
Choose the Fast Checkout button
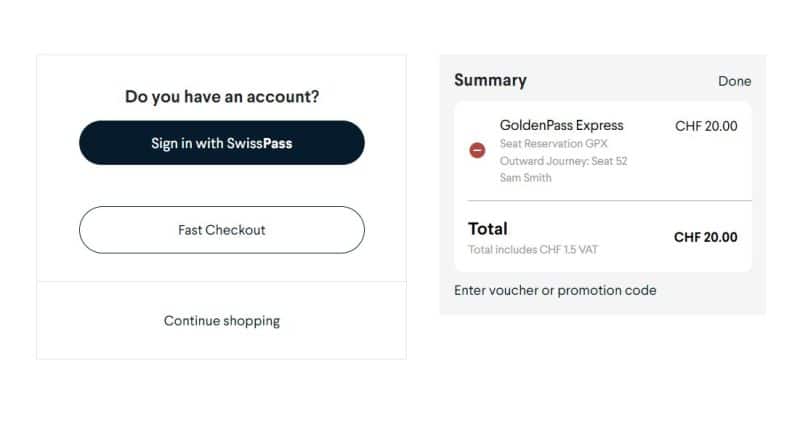pos(221,230)
